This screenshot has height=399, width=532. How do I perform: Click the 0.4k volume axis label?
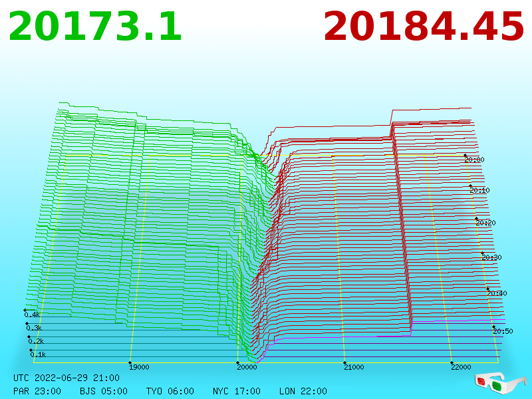(32, 315)
